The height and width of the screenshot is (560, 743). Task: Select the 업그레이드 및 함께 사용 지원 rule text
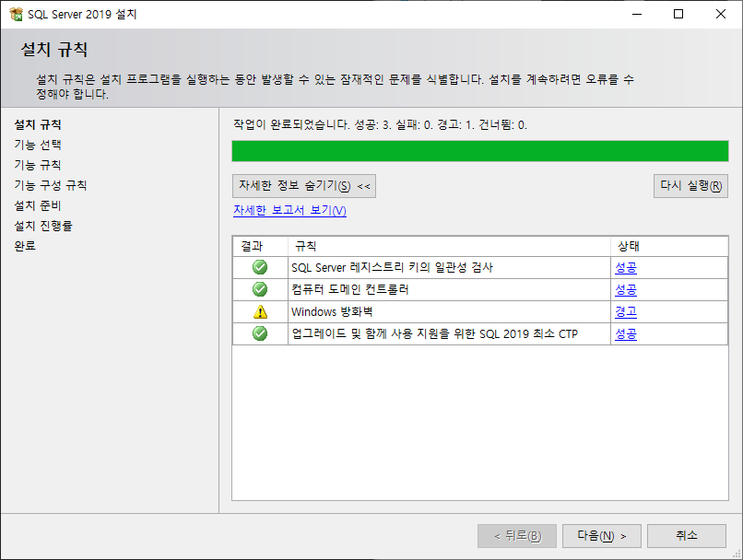tap(434, 333)
